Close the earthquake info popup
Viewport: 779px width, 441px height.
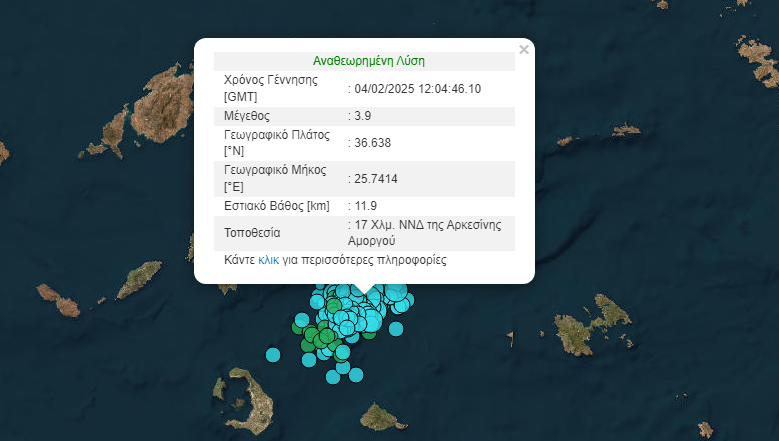coord(523,49)
